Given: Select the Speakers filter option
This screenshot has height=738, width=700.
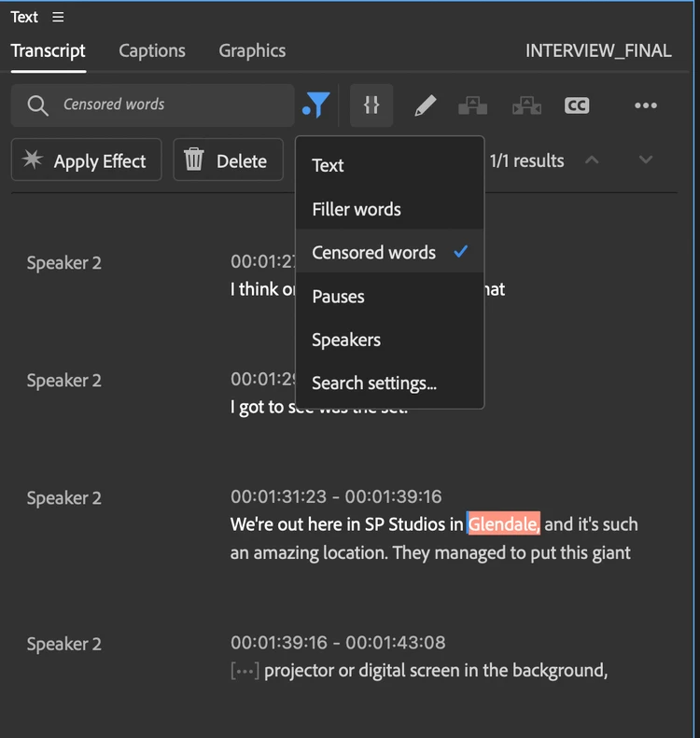Looking at the screenshot, I should click(x=346, y=340).
